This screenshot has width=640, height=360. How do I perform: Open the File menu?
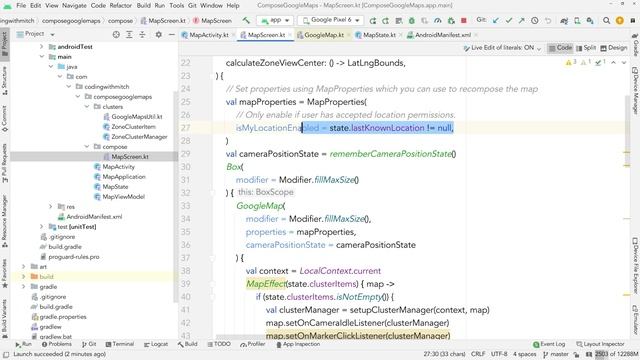[21, 6]
